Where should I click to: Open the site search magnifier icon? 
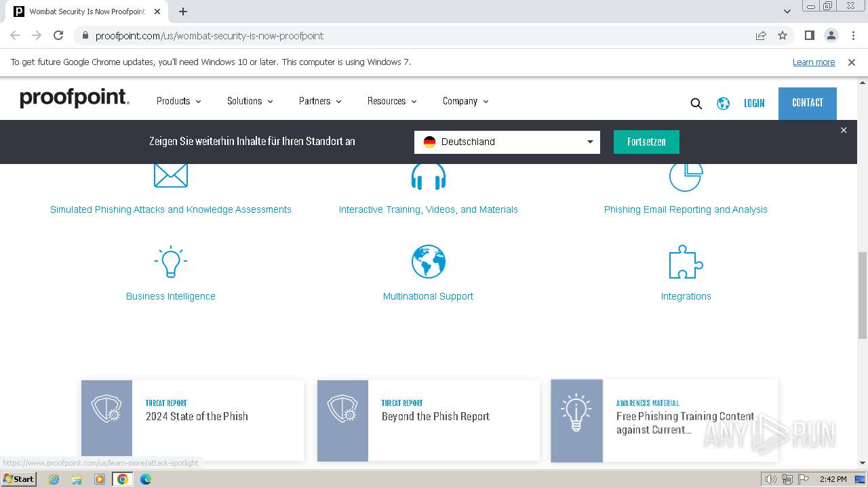point(696,103)
